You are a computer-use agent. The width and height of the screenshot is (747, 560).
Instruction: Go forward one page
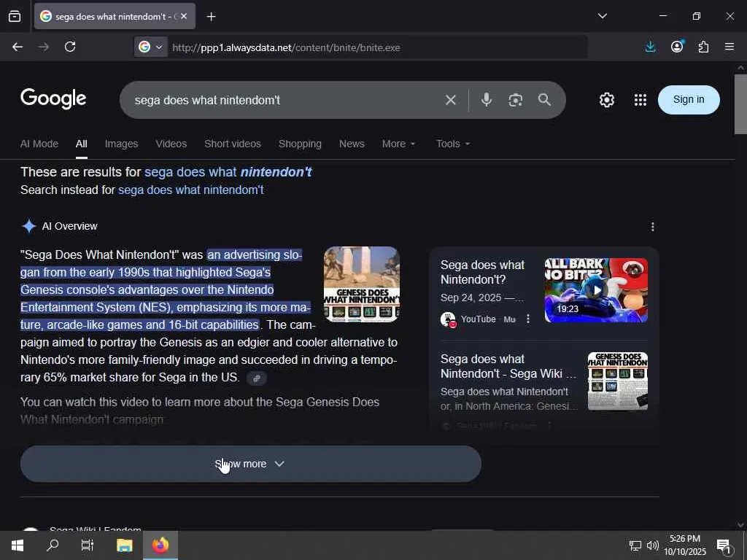[x=44, y=47]
